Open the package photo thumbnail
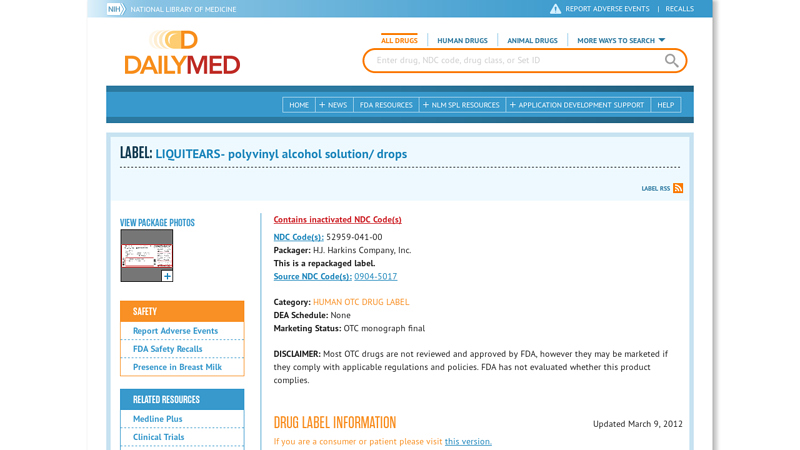The width and height of the screenshot is (800, 450). [146, 254]
